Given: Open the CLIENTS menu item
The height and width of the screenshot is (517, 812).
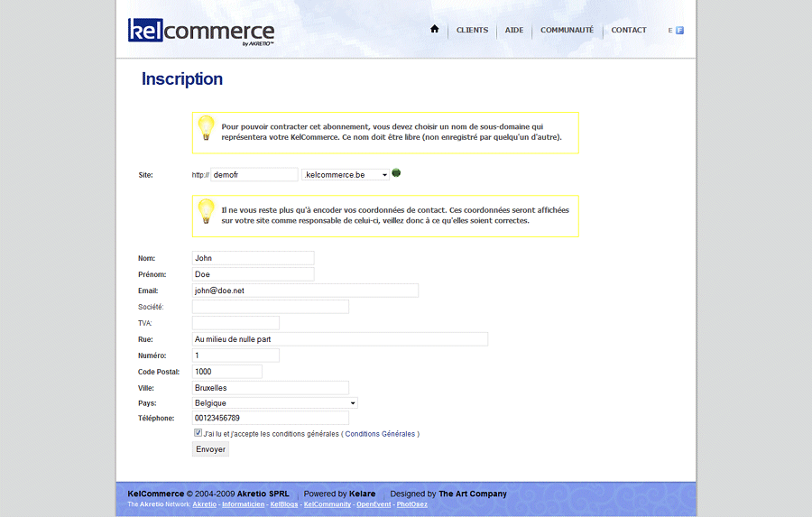Looking at the screenshot, I should pos(472,31).
